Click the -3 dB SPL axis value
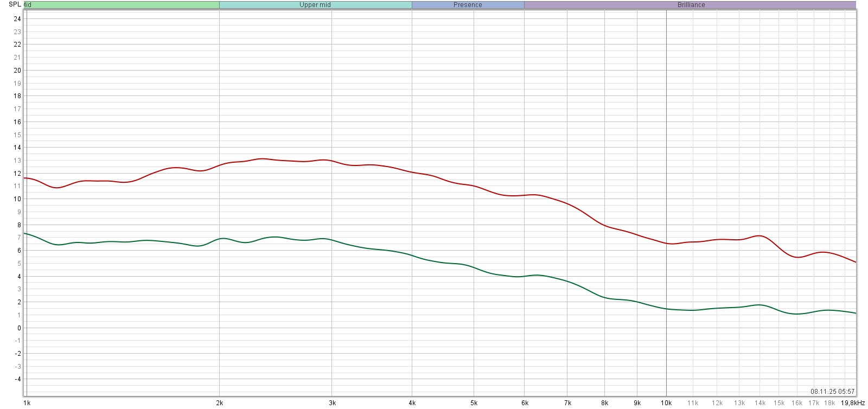Screen dimensions: 868x409 (x=18, y=367)
